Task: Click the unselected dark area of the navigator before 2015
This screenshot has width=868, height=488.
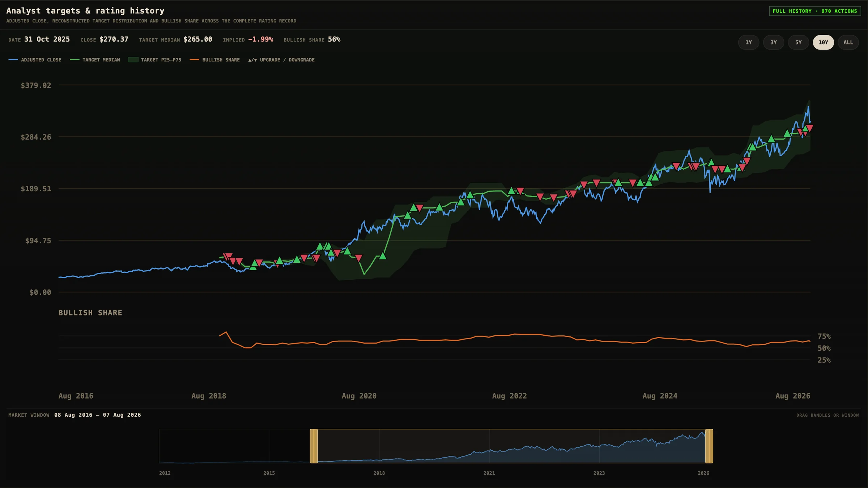Action: point(213,446)
